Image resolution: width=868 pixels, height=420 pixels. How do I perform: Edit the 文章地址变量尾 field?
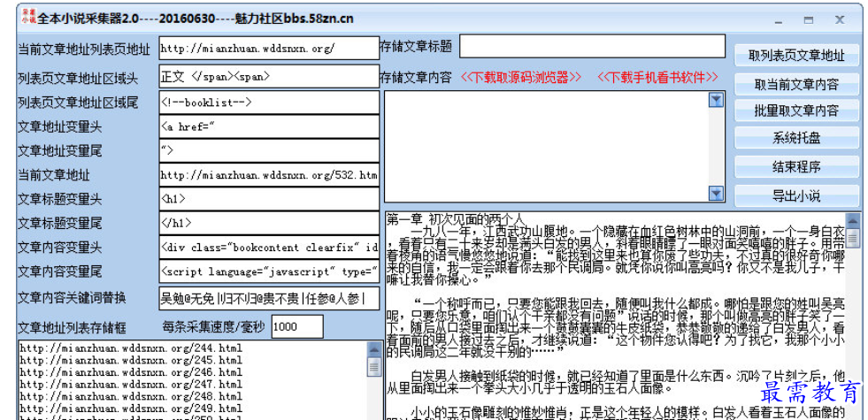269,150
